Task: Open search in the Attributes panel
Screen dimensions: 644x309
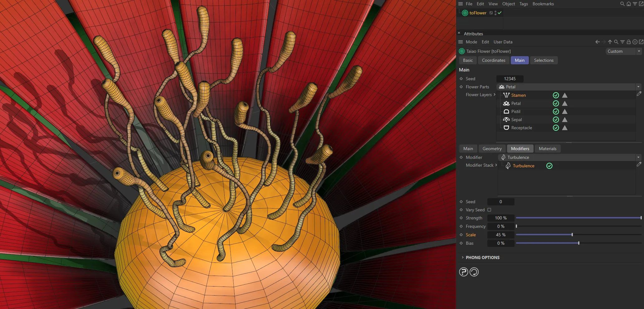Action: click(616, 42)
